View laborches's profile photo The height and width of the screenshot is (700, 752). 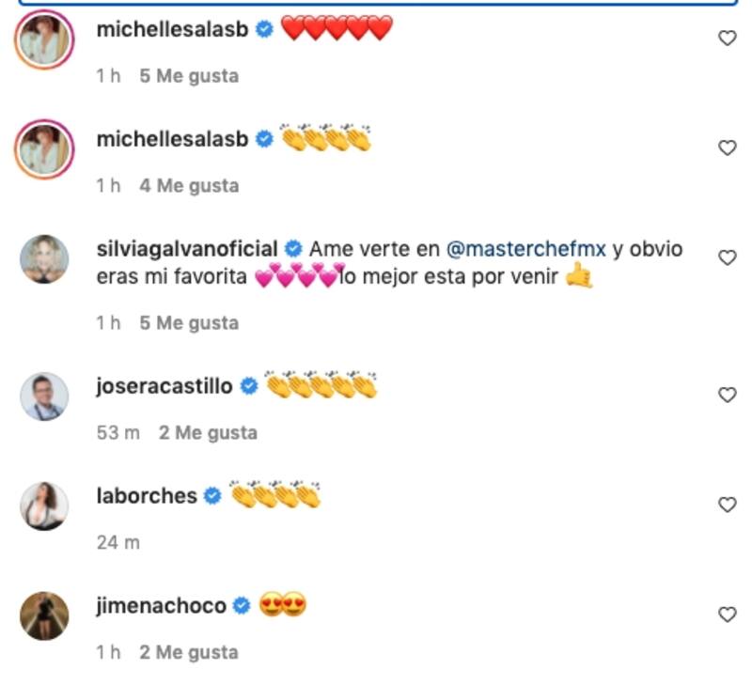coord(44,506)
